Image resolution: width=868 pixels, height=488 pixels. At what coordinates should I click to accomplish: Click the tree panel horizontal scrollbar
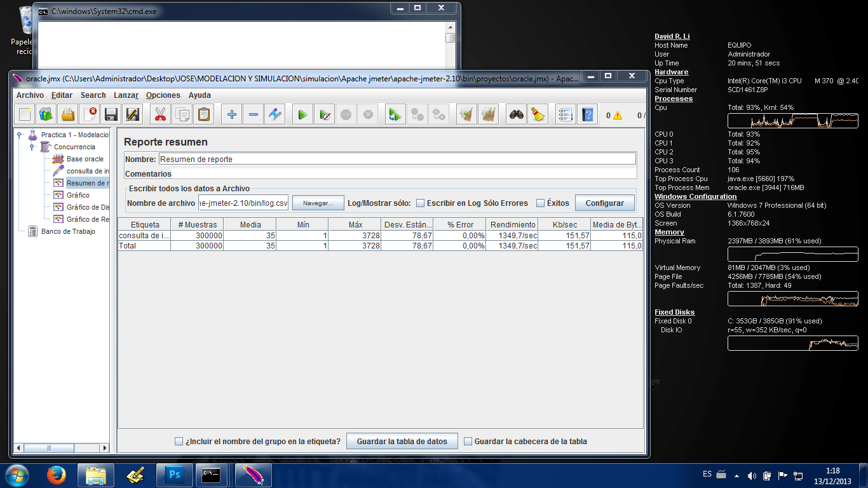(x=62, y=448)
